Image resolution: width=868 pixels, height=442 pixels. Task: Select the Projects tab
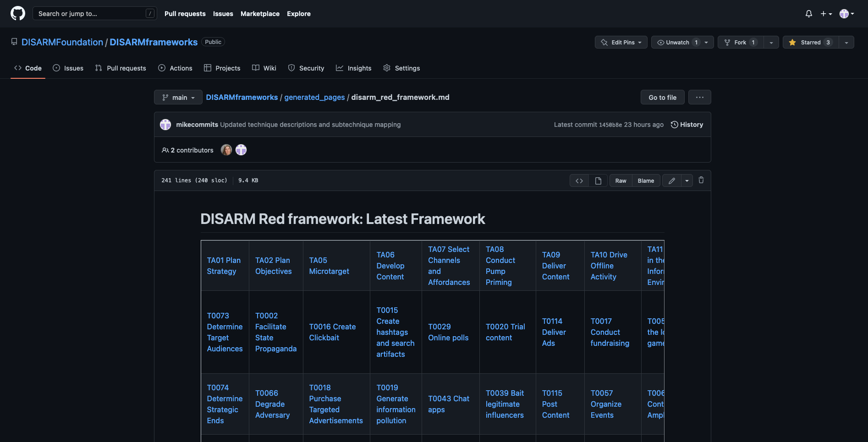(x=222, y=68)
